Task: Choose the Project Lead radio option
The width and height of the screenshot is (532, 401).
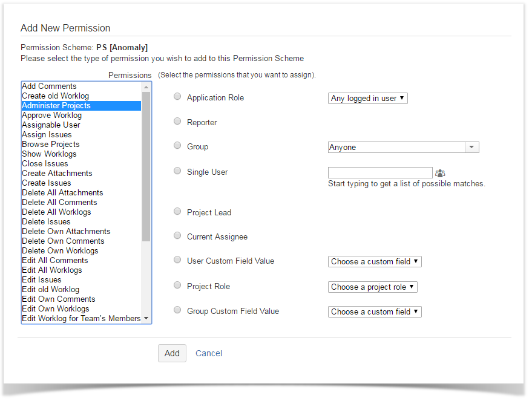Action: click(x=177, y=211)
